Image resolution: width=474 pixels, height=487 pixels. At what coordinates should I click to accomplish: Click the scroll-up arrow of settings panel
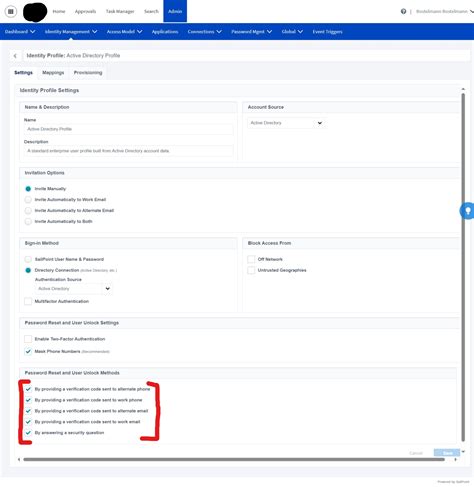(463, 89)
